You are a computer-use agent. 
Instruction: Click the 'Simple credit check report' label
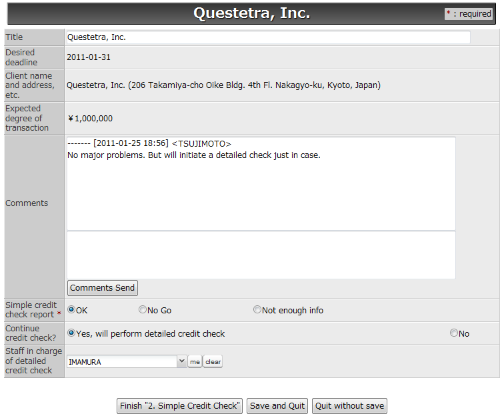33,310
